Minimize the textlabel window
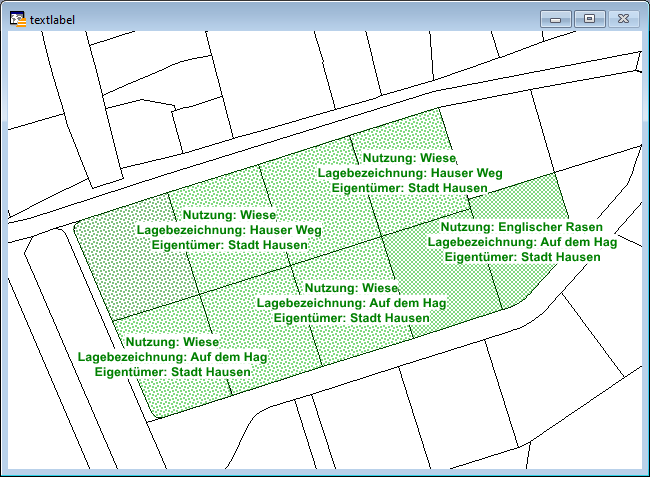The width and height of the screenshot is (650, 477). tap(556, 19)
